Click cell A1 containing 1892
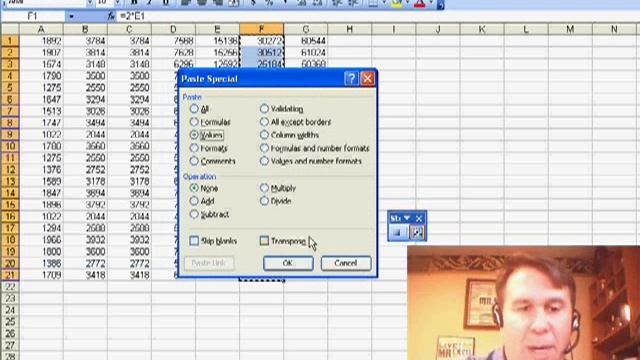The height and width of the screenshot is (360, 640). (x=41, y=41)
